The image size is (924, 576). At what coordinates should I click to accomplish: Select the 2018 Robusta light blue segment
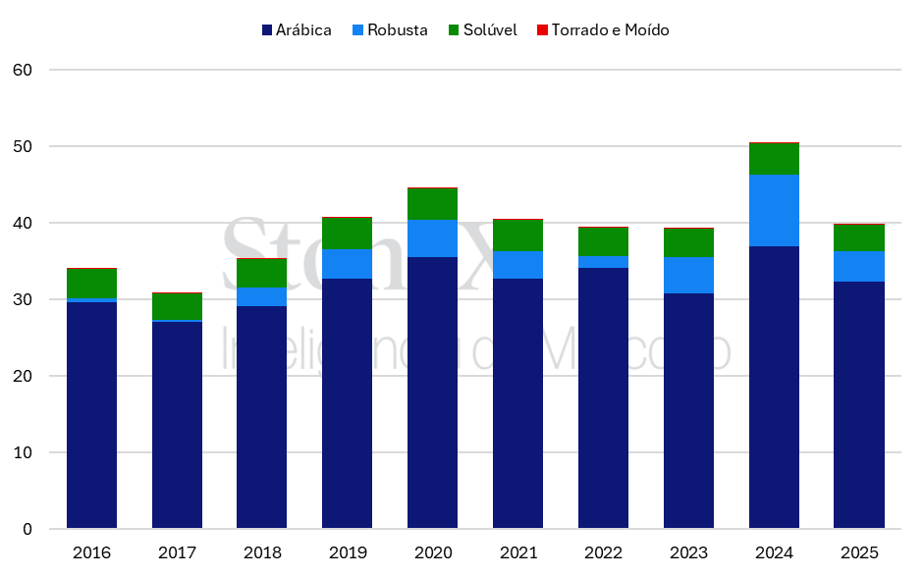pyautogui.click(x=261, y=297)
